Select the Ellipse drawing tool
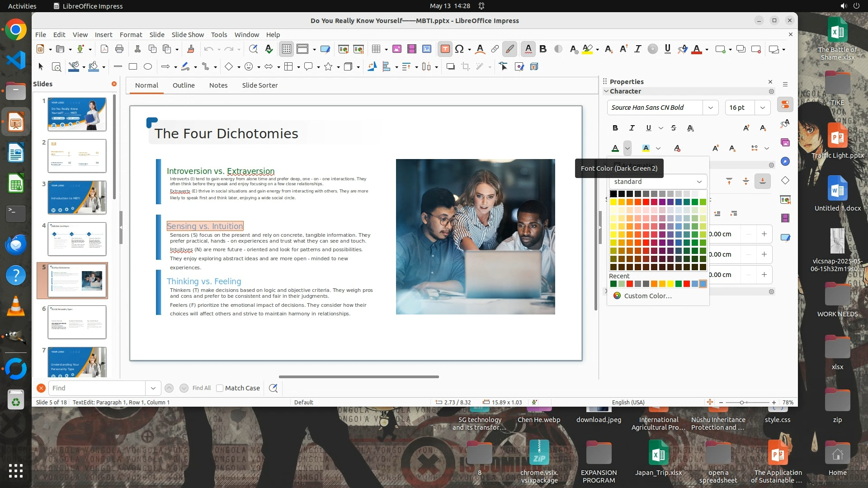This screenshot has width=868, height=488. click(x=148, y=67)
